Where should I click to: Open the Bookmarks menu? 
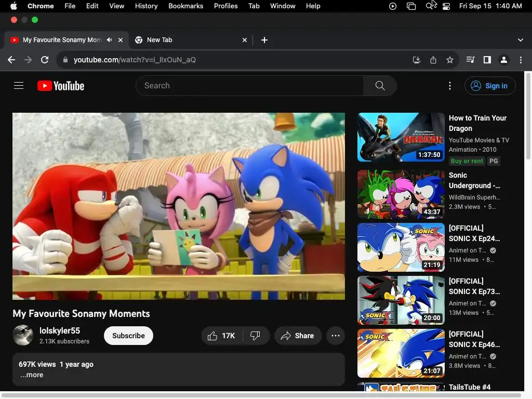[x=185, y=6]
